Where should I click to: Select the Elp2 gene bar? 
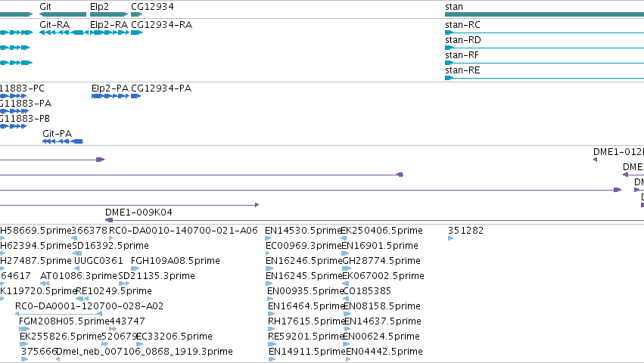(109, 14)
